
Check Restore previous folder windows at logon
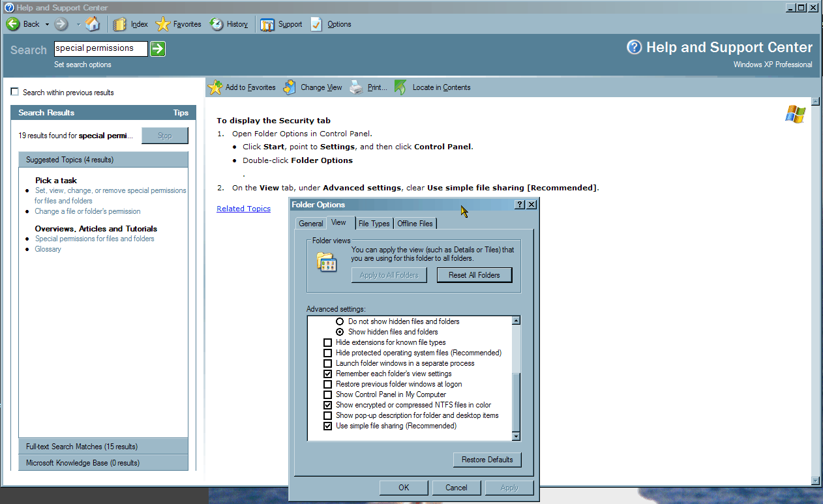click(327, 384)
